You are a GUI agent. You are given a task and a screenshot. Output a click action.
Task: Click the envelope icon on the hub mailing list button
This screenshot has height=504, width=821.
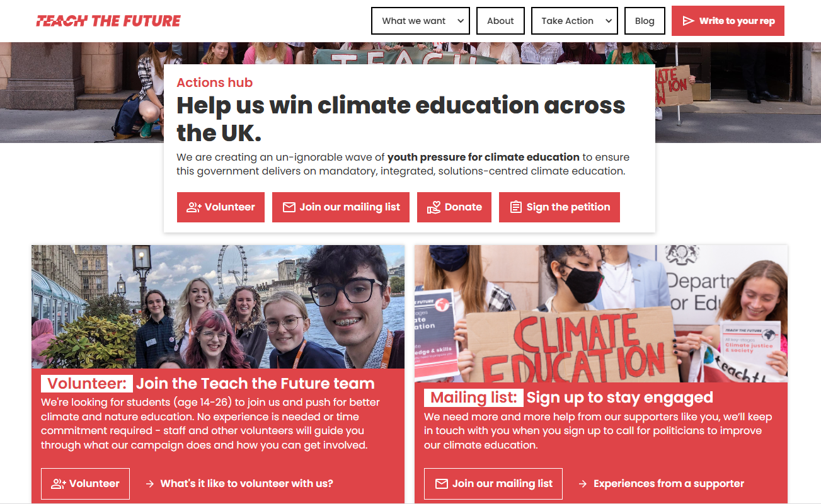289,207
